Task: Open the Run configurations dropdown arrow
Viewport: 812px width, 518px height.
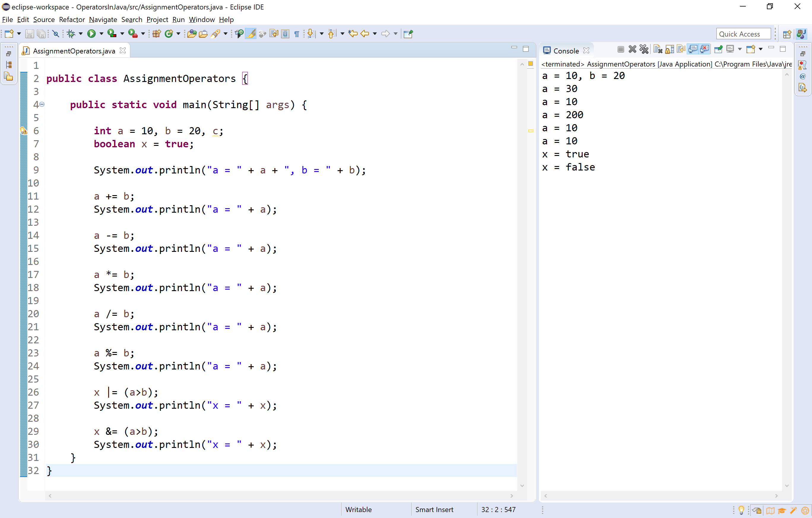Action: click(x=101, y=33)
